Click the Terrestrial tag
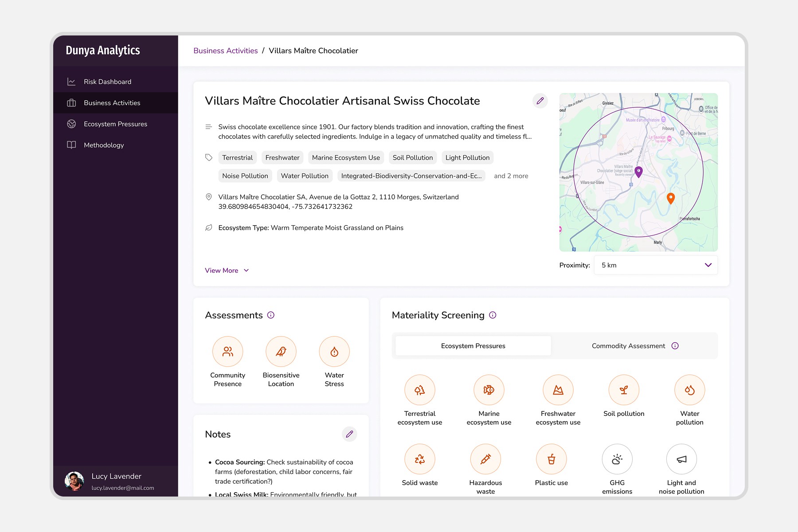 238,157
